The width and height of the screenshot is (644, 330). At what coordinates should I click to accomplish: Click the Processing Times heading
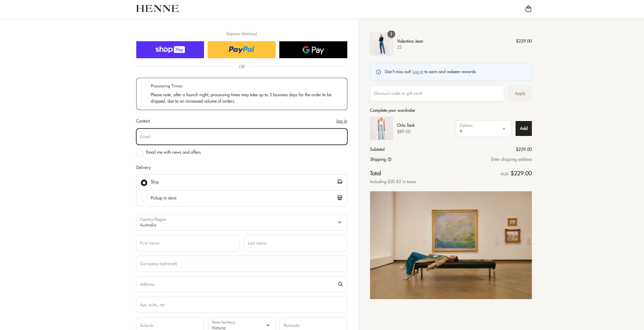coord(166,86)
